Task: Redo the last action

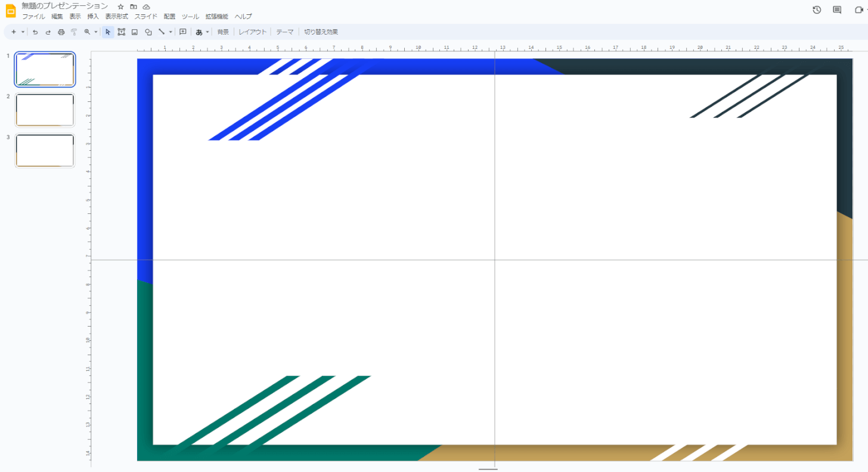Action: point(48,32)
